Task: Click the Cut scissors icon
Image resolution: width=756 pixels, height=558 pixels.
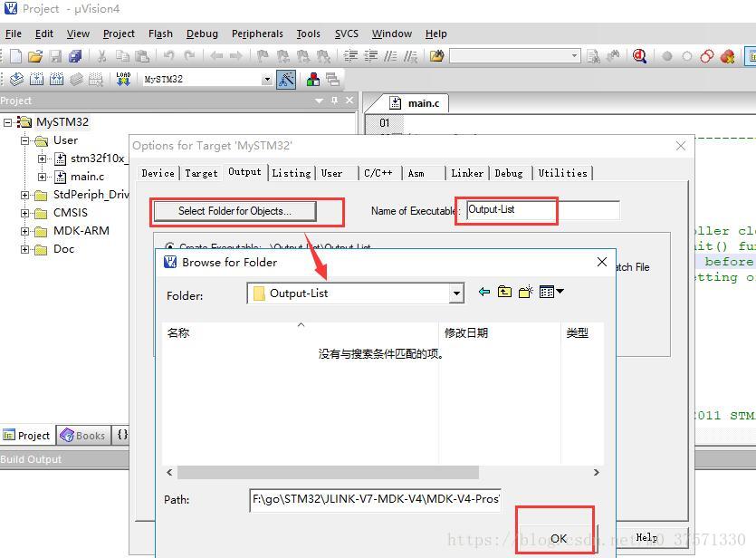Action: [x=101, y=56]
